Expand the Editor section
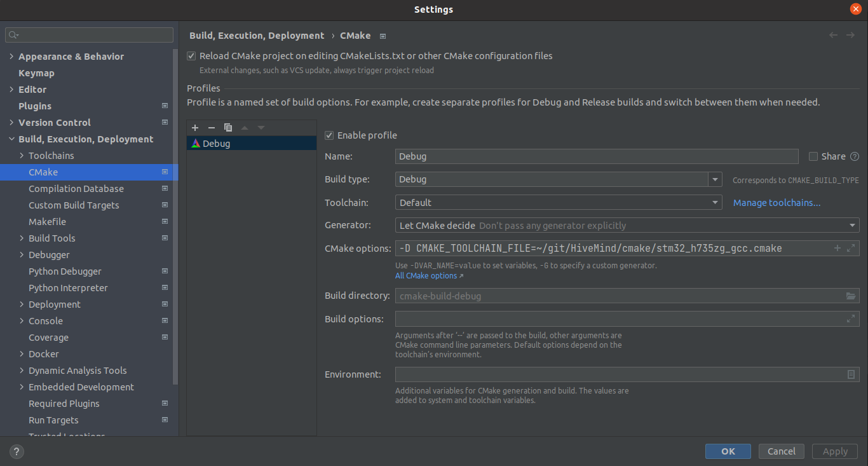This screenshot has height=466, width=868. pos(11,89)
